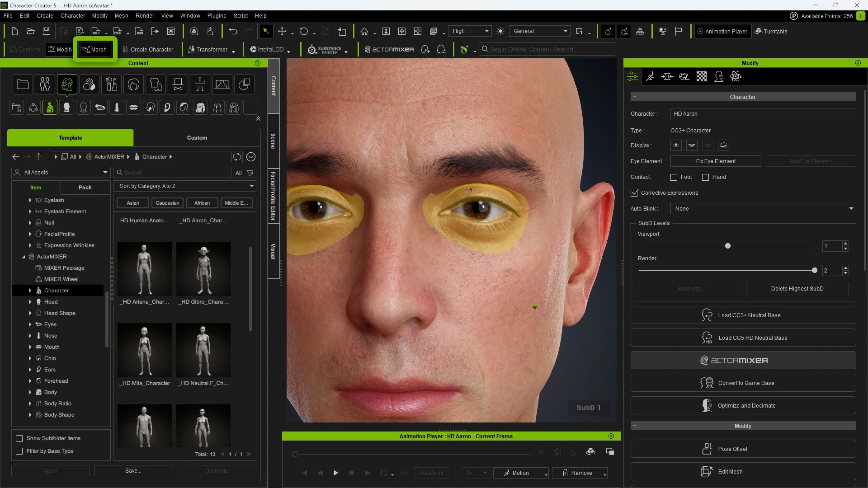Click the Play animation button
868x488 pixels.
(x=335, y=473)
